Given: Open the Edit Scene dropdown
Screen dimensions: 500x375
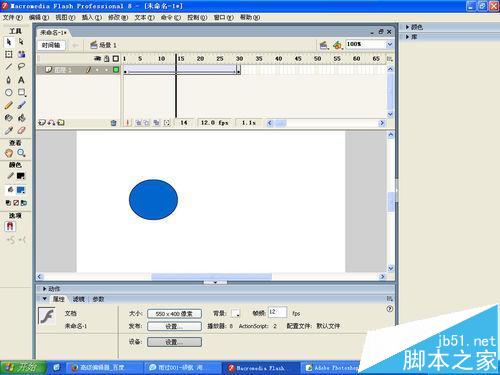Looking at the screenshot, I should pos(323,45).
